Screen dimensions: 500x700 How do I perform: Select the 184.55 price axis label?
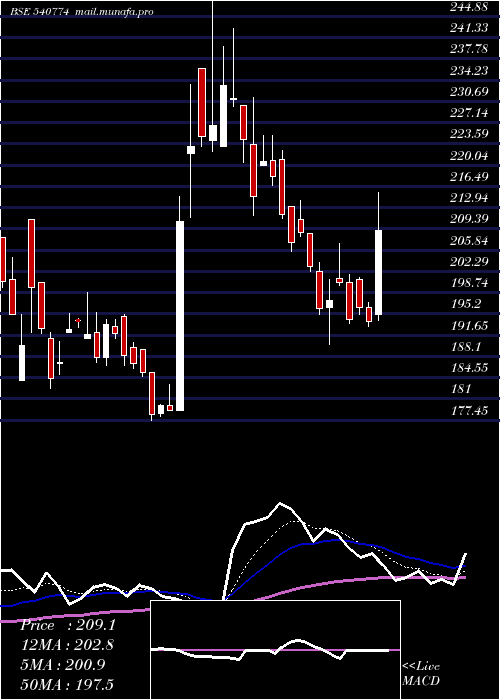(x=468, y=368)
